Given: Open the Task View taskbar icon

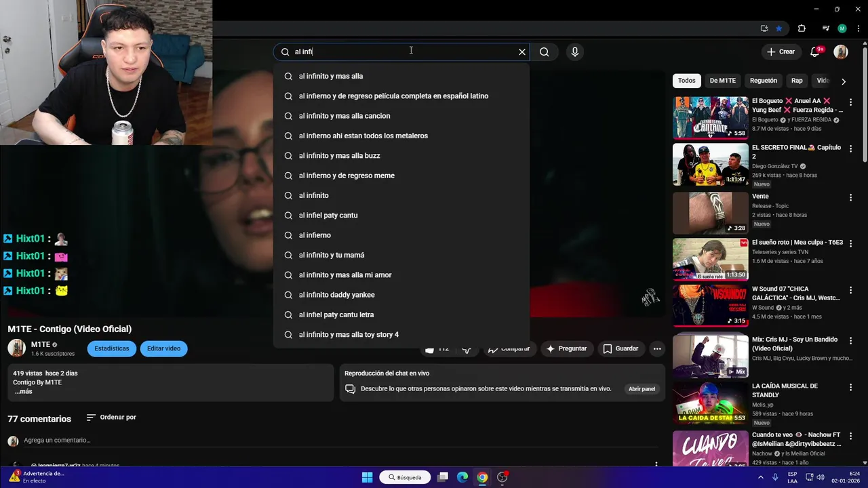Looking at the screenshot, I should tap(443, 477).
